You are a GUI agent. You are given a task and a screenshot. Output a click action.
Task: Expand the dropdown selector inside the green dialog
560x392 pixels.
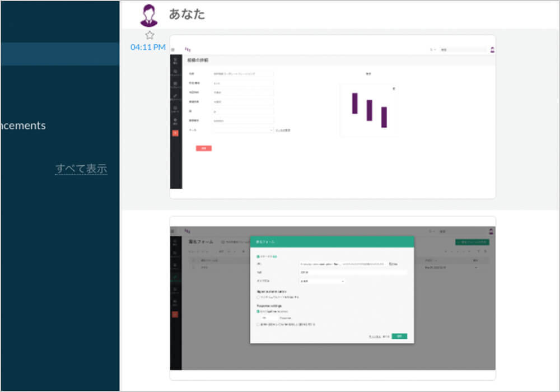322,281
